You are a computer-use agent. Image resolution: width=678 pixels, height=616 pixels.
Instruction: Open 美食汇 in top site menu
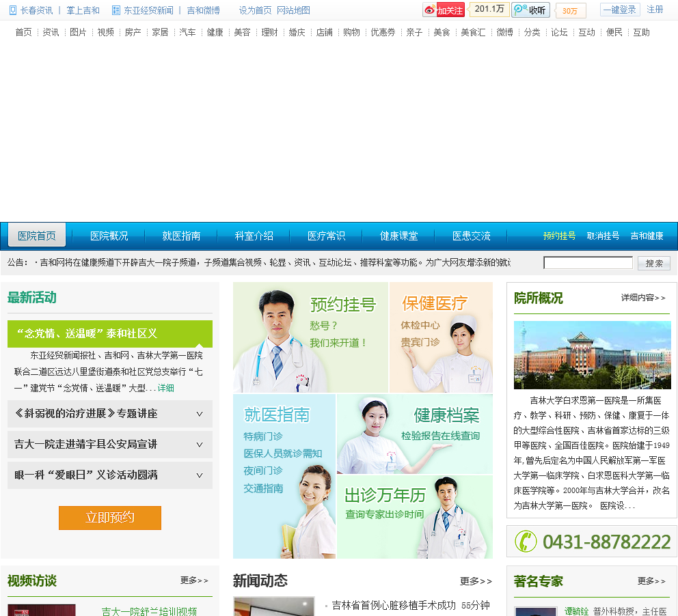click(x=473, y=32)
